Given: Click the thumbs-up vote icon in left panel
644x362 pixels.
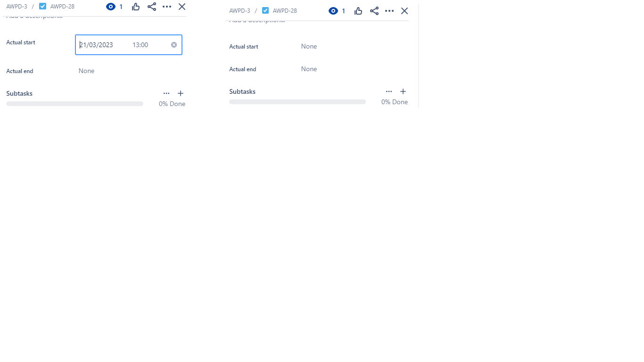Looking at the screenshot, I should (136, 7).
